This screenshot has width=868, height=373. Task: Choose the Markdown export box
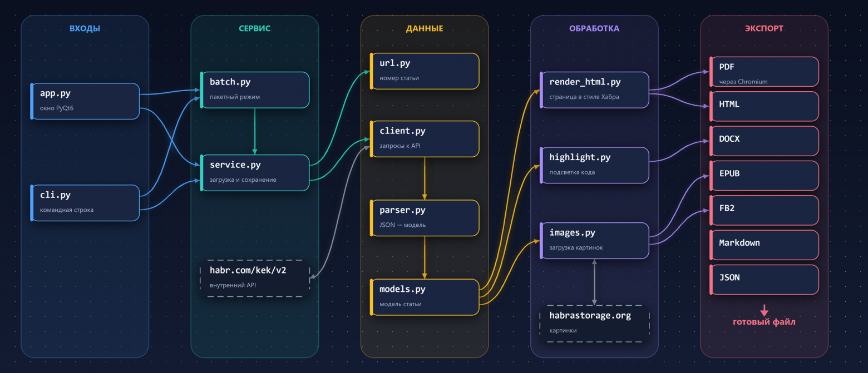click(765, 245)
